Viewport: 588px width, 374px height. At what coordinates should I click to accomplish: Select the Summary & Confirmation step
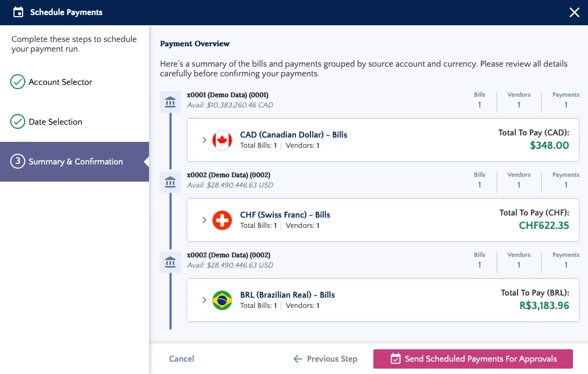[74, 162]
